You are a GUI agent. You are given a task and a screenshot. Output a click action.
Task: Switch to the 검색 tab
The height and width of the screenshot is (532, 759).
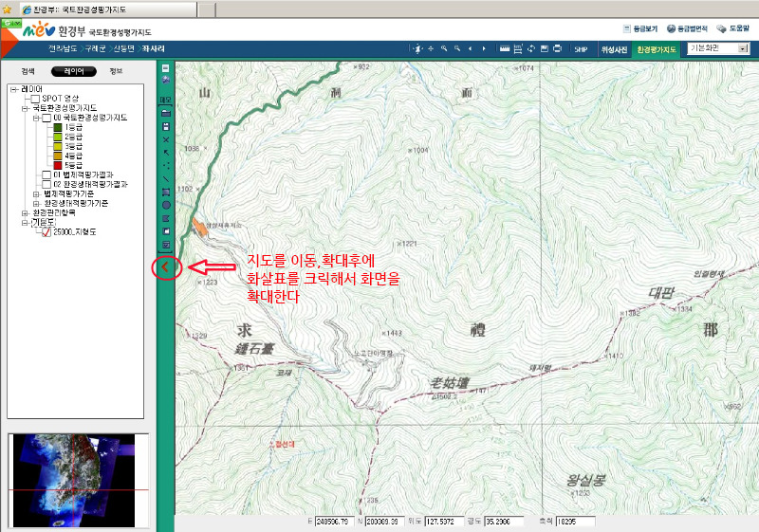click(28, 71)
